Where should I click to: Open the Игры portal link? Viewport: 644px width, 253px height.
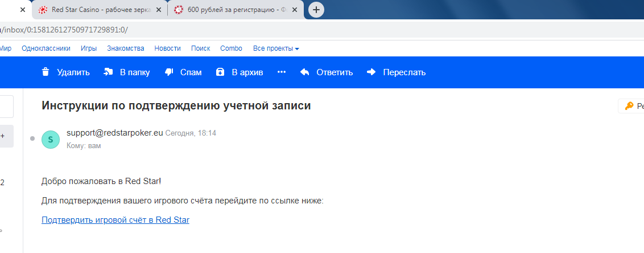tap(89, 48)
